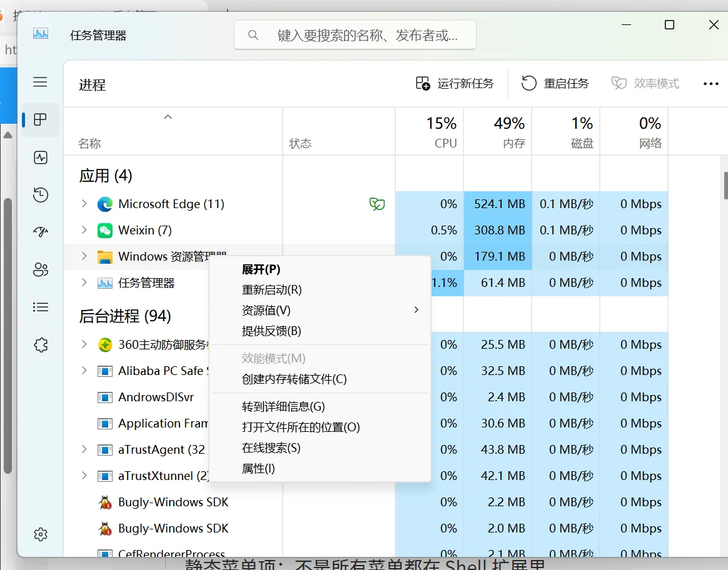The height and width of the screenshot is (570, 728).
Task: Expand the Weixin (7) process group
Action: coord(84,230)
